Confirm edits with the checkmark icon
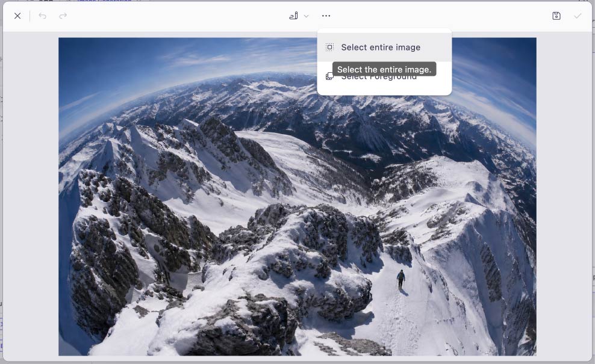This screenshot has height=364, width=595. pos(578,16)
